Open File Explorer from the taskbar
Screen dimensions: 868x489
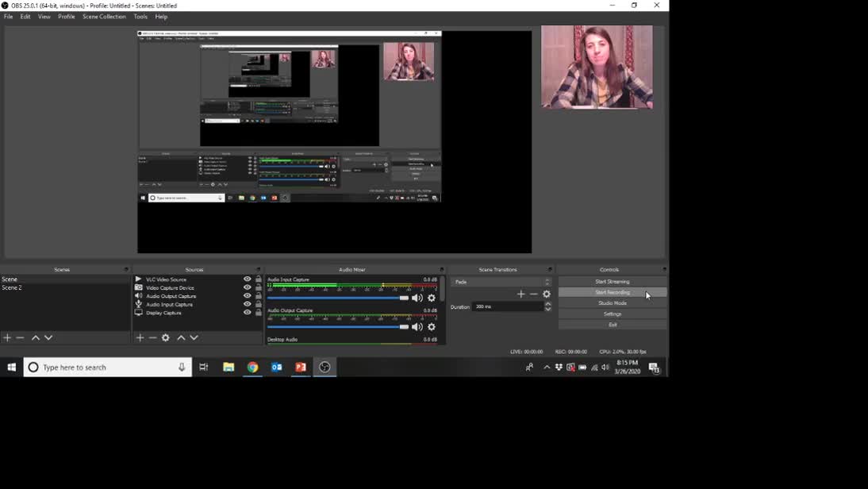pos(229,368)
